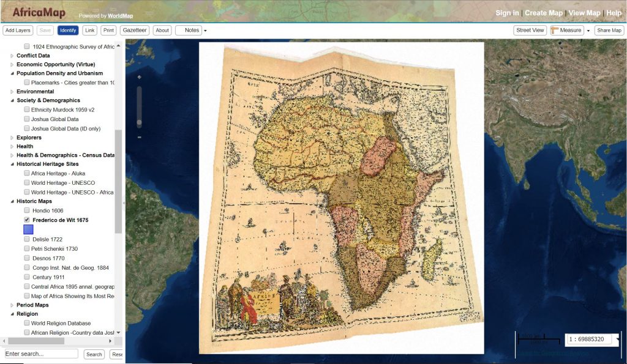Uncheck Frederico de Wit 1675 layer

point(27,220)
